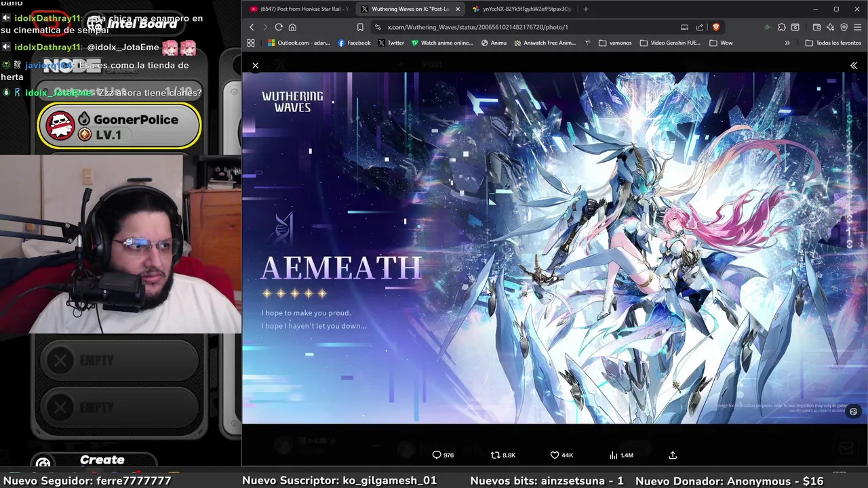Open the browser extensions puzzle icon
This screenshot has height=488, width=868.
(x=782, y=27)
